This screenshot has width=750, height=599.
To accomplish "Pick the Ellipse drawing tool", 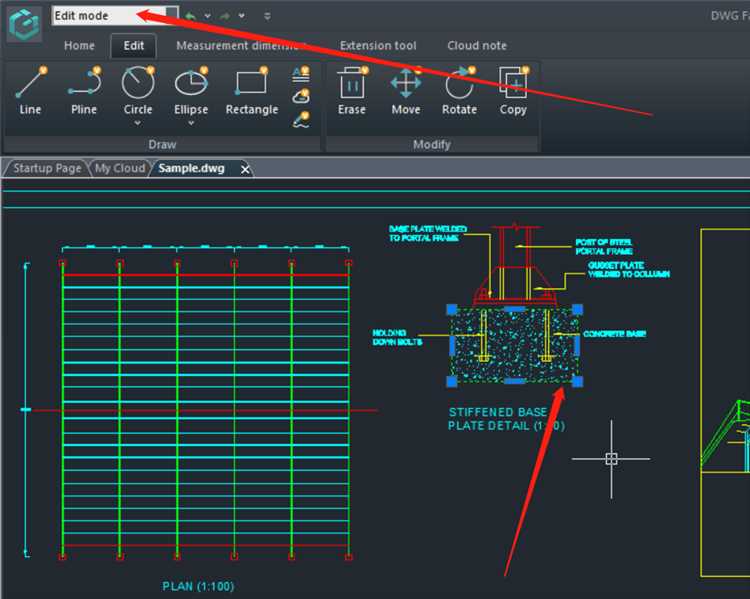I will [x=191, y=90].
